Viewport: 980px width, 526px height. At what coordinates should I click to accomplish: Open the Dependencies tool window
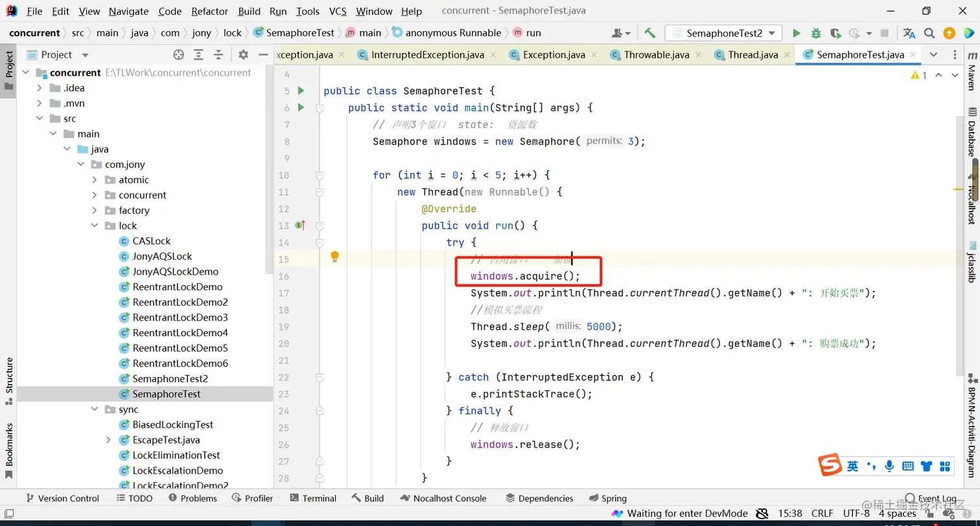coord(539,498)
